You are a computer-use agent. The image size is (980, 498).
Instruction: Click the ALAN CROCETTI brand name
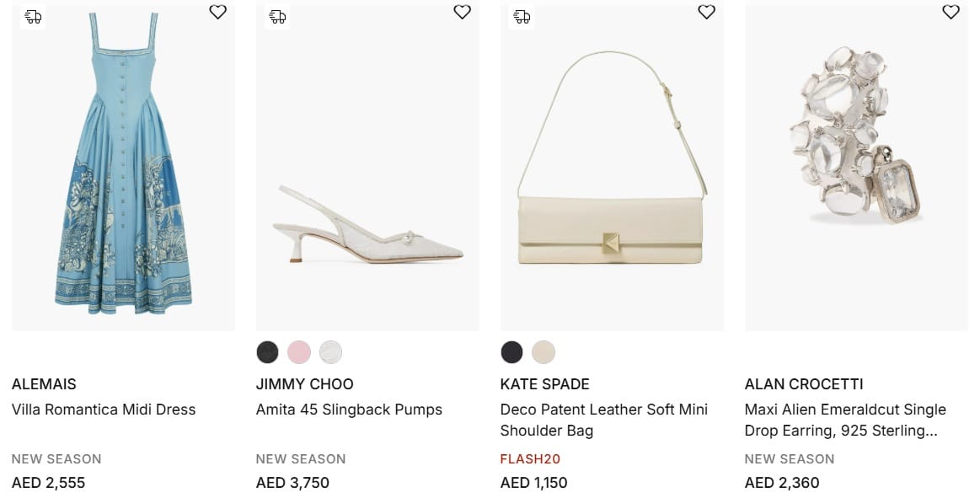click(x=804, y=384)
